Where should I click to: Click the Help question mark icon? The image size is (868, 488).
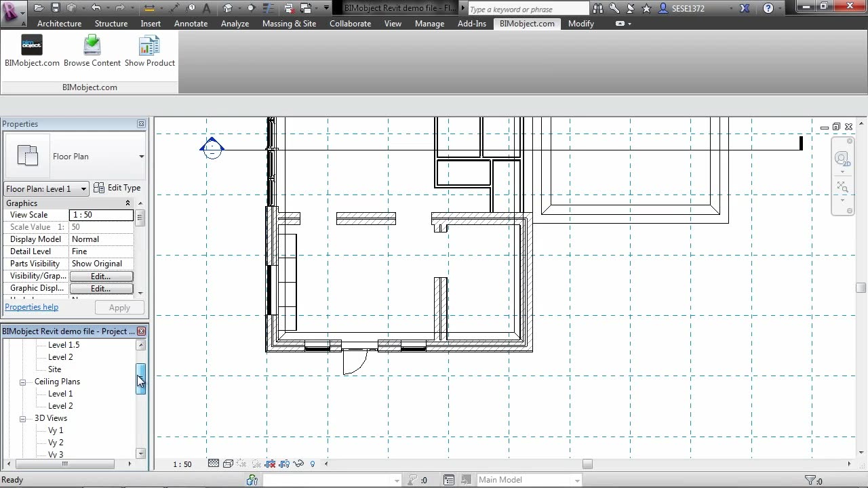click(768, 9)
